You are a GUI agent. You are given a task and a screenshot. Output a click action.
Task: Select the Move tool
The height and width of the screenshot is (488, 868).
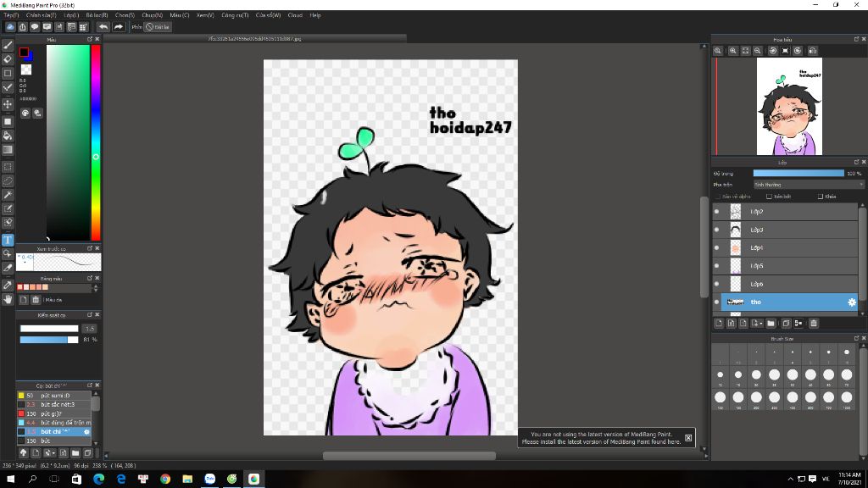click(x=8, y=104)
